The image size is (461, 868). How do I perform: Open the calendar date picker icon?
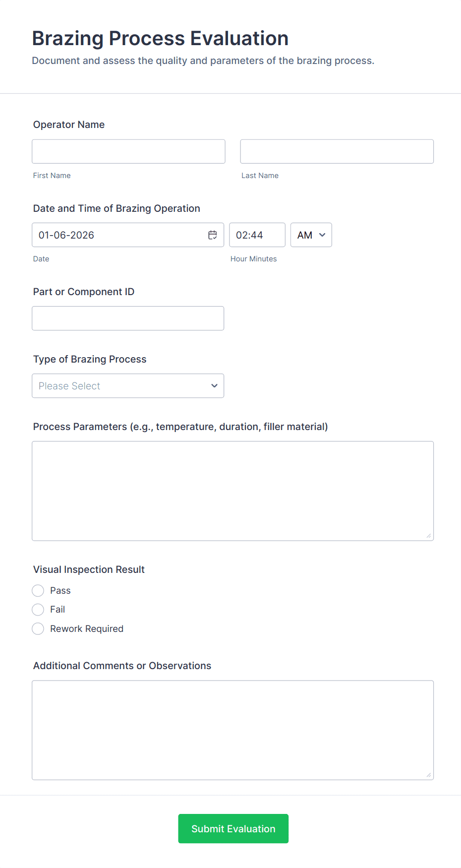click(x=212, y=235)
